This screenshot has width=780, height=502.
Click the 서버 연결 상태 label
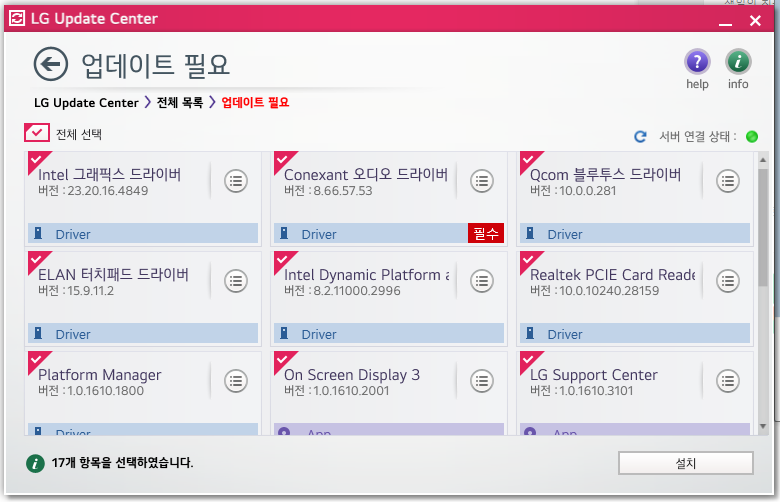[697, 136]
